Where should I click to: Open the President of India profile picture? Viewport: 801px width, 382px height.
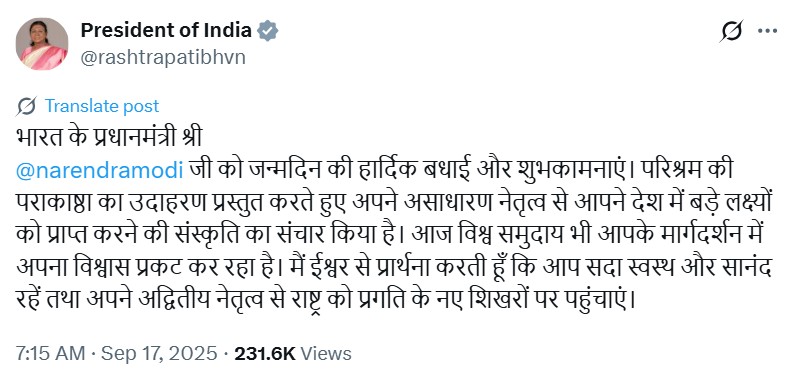coord(42,43)
